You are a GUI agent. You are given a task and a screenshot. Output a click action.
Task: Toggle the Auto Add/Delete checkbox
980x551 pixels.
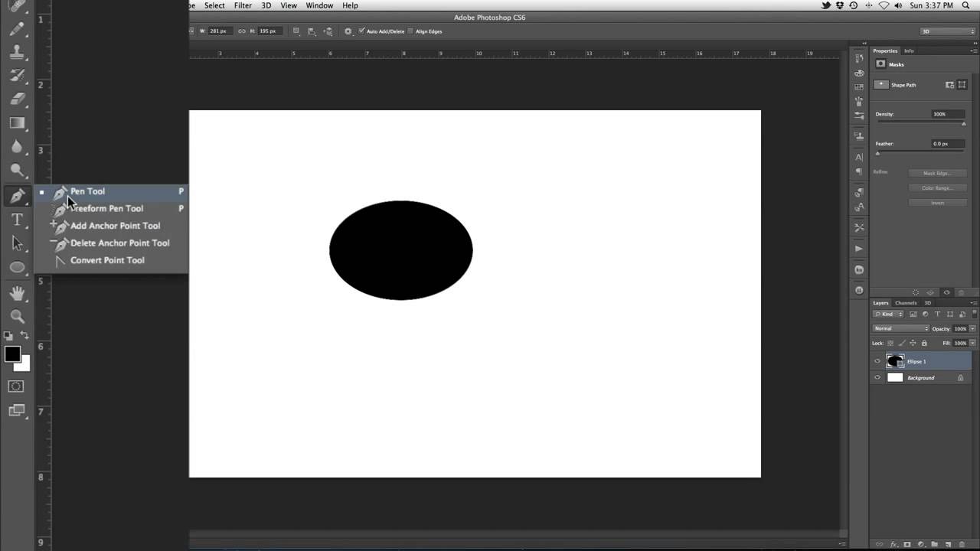(x=361, y=31)
